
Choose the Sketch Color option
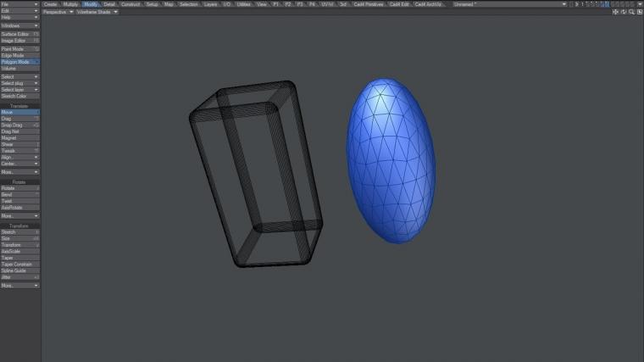pos(19,96)
